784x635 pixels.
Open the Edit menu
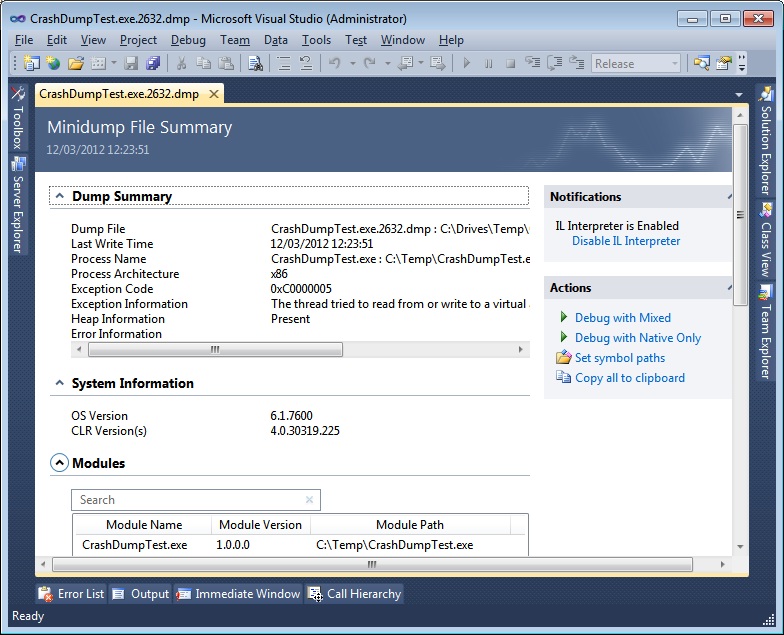coord(57,40)
